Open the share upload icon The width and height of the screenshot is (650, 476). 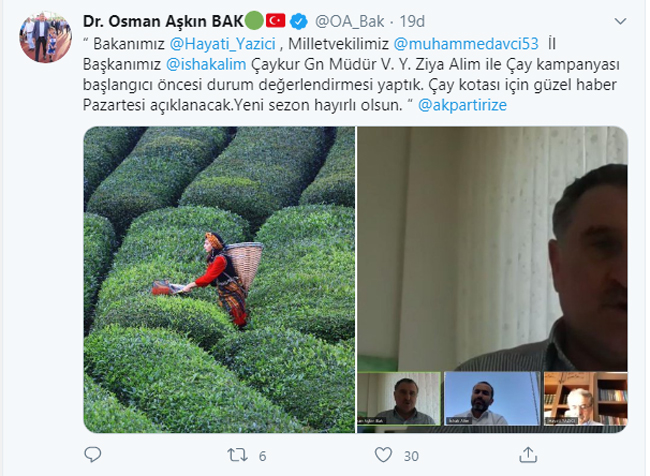[x=528, y=455]
